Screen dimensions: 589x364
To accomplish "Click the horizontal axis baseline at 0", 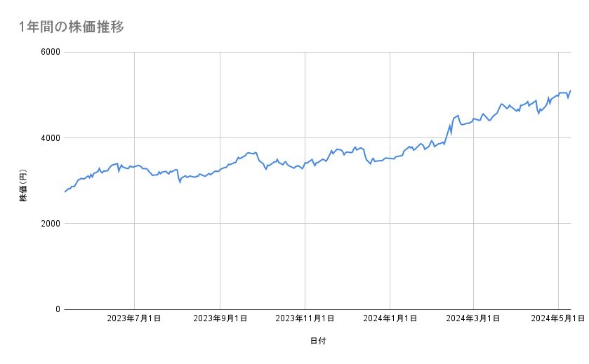I will pyautogui.click(x=316, y=309).
